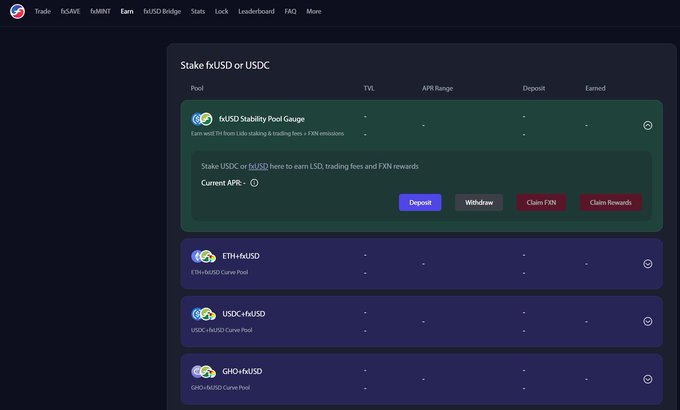Click the 'USDC+fxUSD' pool name
This screenshot has width=680, height=410.
point(244,314)
